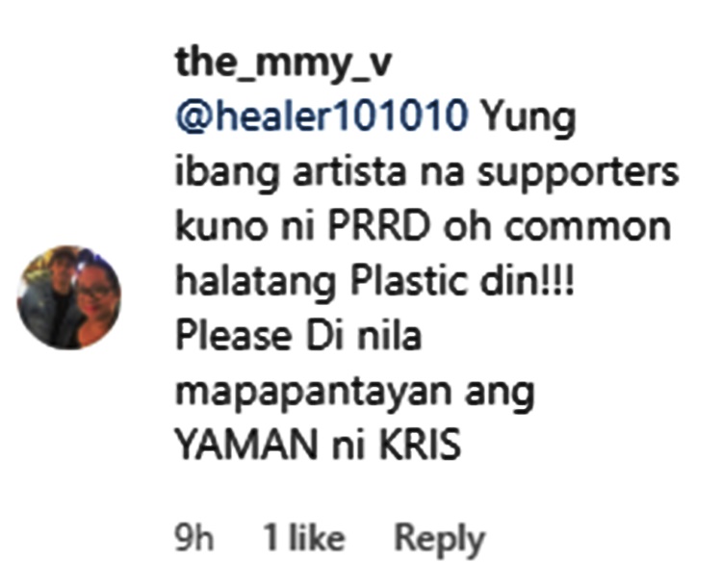The height and width of the screenshot is (588, 722).
Task: Tap the round profile picture
Action: coord(69,297)
